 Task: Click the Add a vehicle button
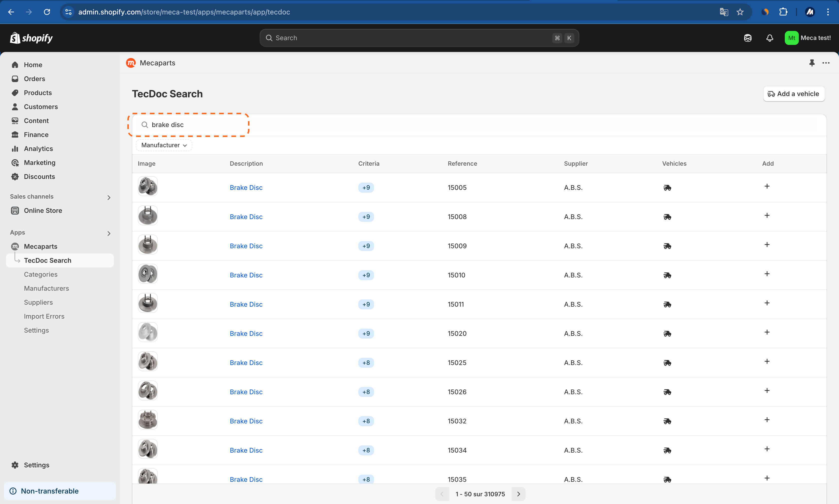click(x=794, y=94)
